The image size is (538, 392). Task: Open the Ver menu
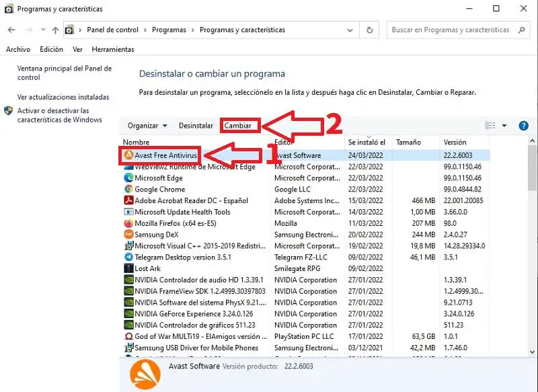(x=77, y=49)
